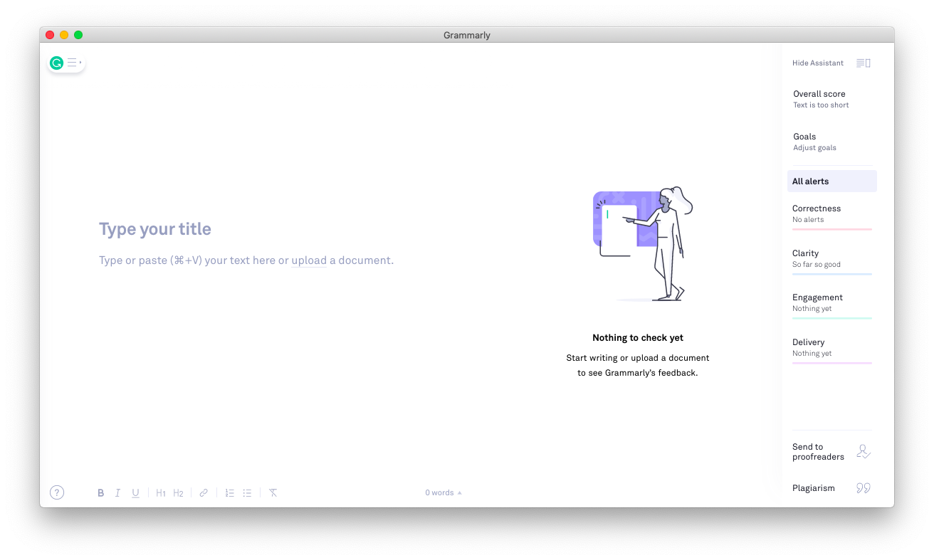This screenshot has width=934, height=560.
Task: Click the green zoom window button
Action: click(78, 35)
